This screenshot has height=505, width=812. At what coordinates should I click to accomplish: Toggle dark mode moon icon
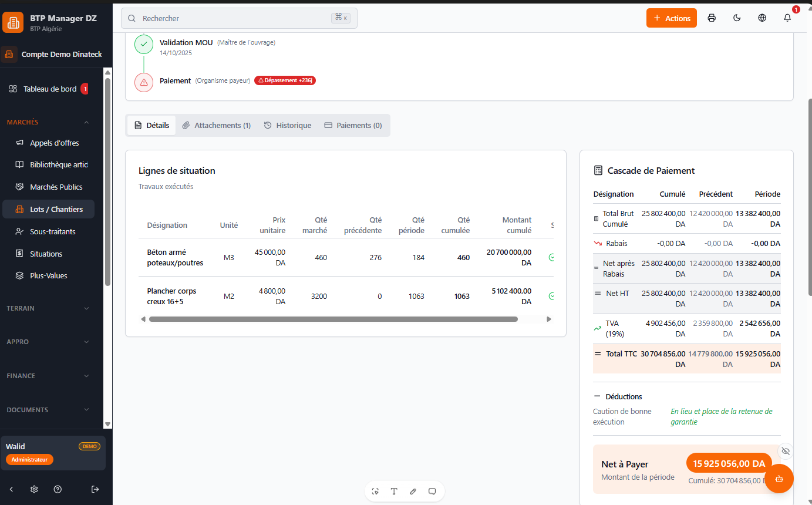point(737,18)
